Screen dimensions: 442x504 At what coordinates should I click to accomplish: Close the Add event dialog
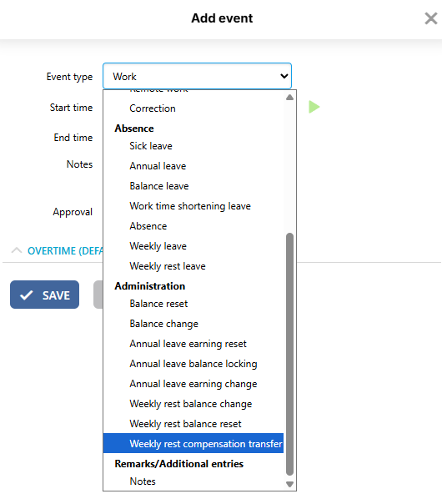pyautogui.click(x=431, y=18)
